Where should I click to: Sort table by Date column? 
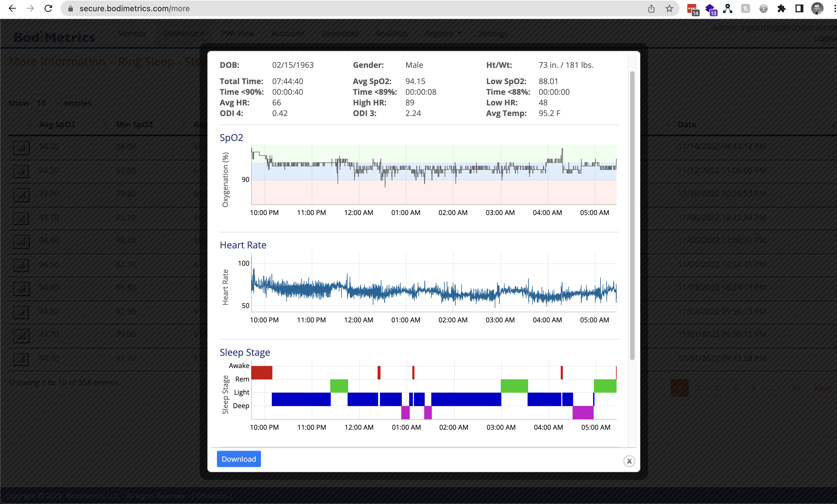pyautogui.click(x=687, y=124)
